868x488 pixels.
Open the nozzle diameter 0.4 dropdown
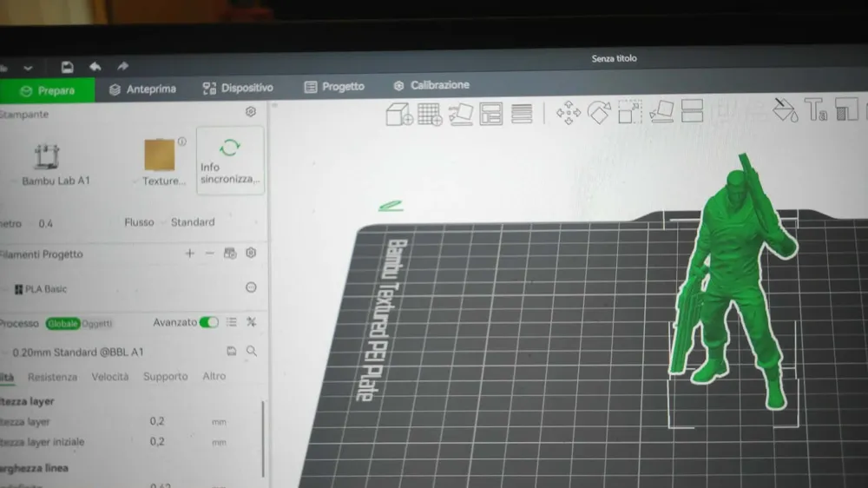pos(45,224)
